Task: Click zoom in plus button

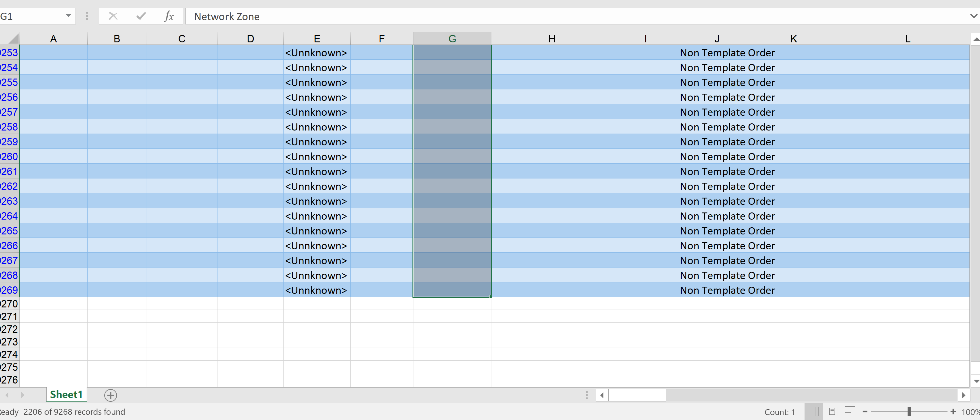Action: (x=953, y=412)
